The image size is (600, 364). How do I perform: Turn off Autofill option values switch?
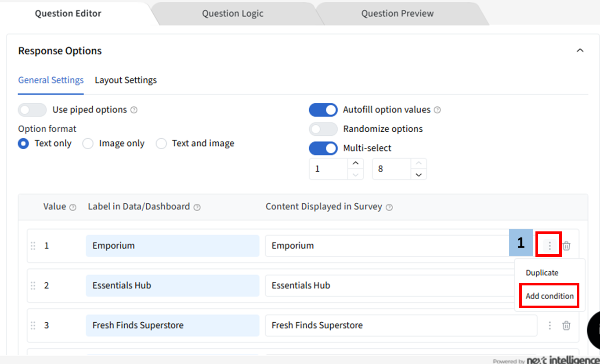click(323, 110)
